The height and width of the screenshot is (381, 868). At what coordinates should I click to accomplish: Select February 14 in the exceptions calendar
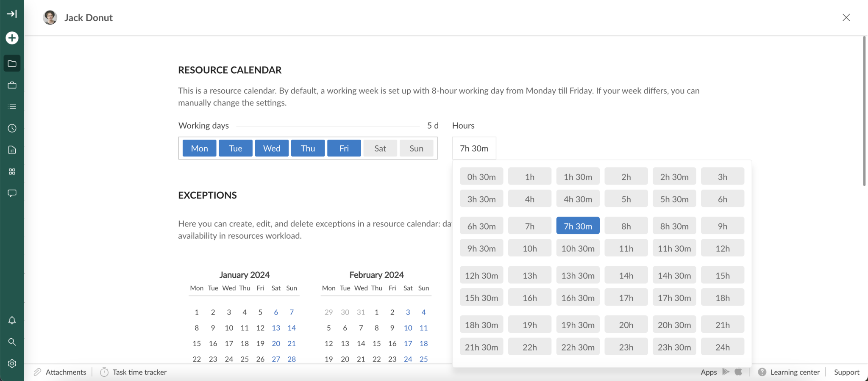pyautogui.click(x=361, y=343)
